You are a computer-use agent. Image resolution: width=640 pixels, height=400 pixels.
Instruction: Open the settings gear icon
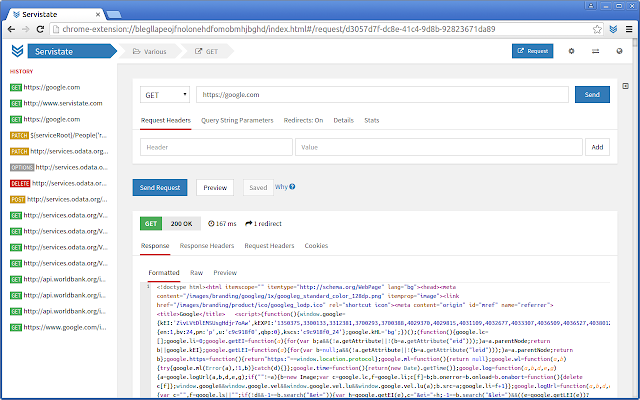(571, 51)
